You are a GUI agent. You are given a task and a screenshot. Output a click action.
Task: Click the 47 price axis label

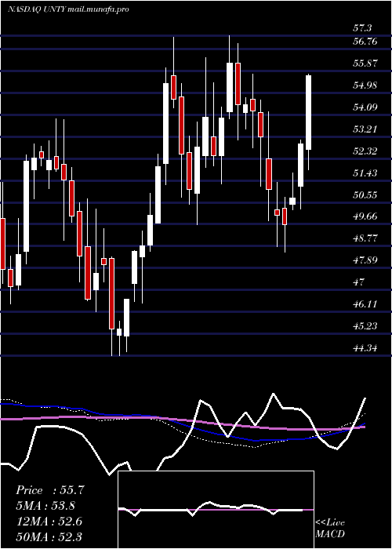[359, 282]
